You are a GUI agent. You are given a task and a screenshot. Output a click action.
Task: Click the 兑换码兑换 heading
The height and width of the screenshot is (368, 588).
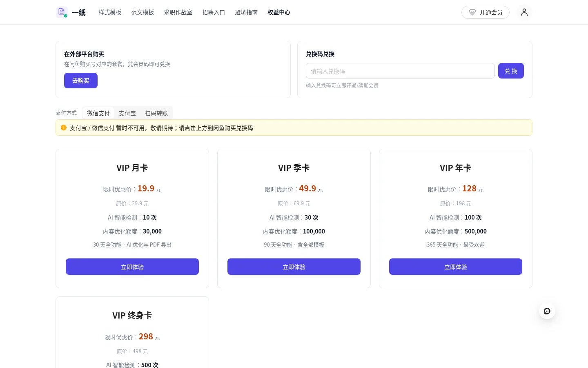coord(320,54)
